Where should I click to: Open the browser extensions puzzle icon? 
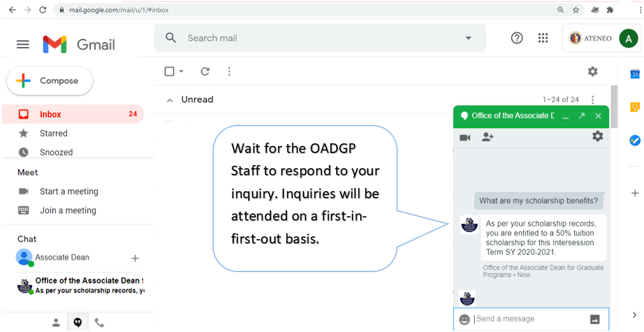610,10
